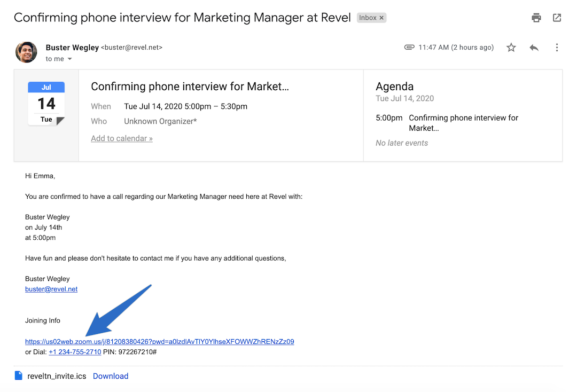Open the three-dot More options menu
This screenshot has width=577, height=392.
pos(557,48)
